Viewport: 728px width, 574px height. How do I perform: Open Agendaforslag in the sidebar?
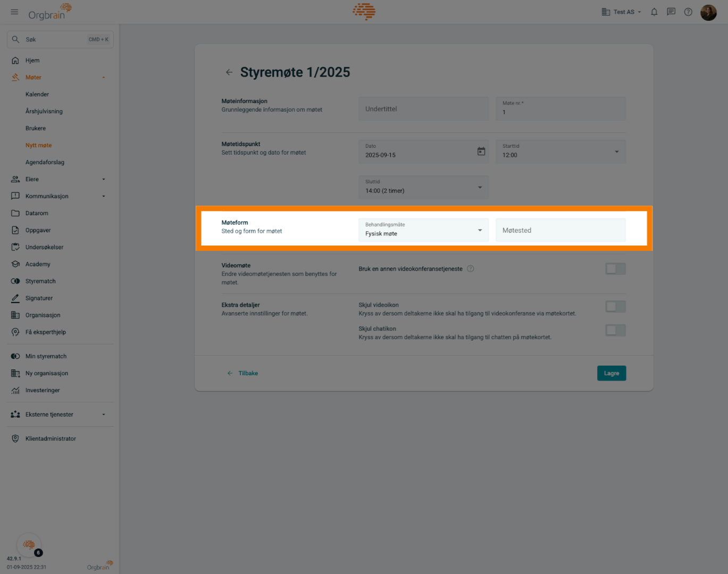45,163
